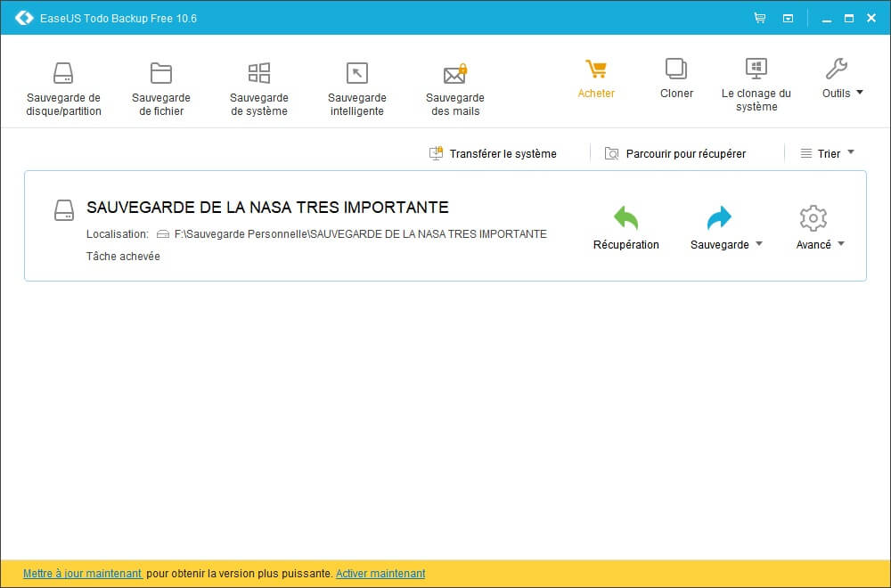Click the disk icon beside the task title
Image resolution: width=891 pixels, height=588 pixels.
64,210
